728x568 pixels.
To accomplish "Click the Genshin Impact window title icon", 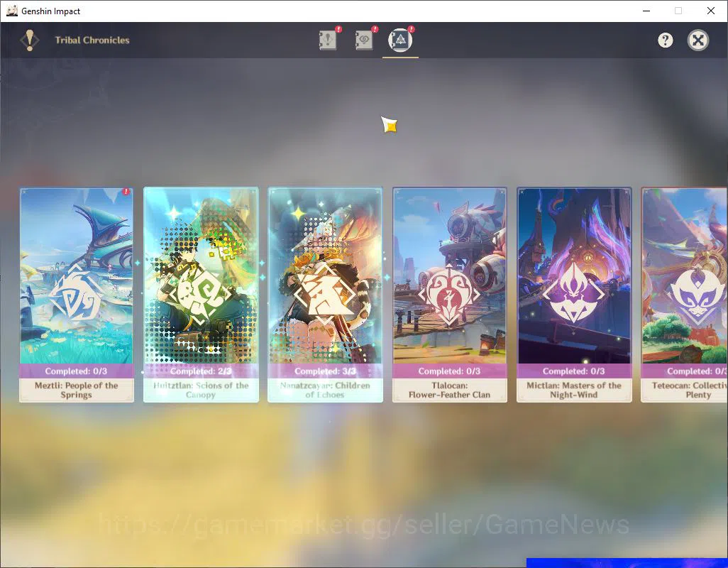I will coord(11,11).
